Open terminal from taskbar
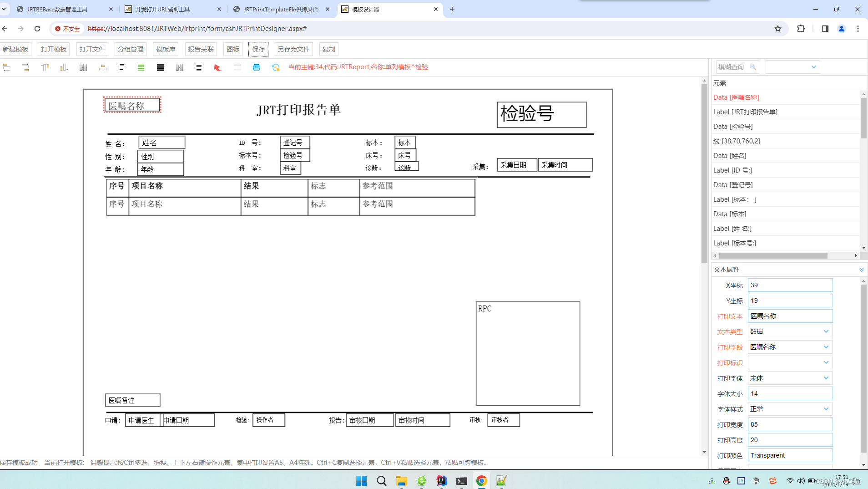Screen dimensions: 868x489 tap(462, 481)
